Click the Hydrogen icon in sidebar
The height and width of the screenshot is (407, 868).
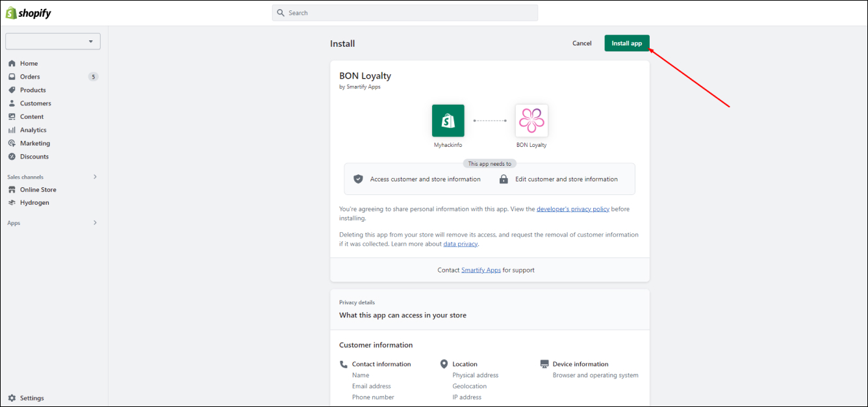12,203
